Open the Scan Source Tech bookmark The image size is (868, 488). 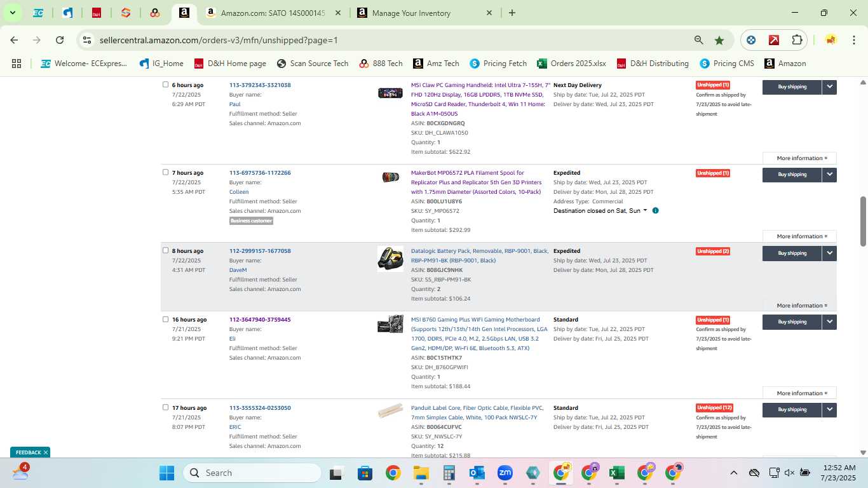313,64
